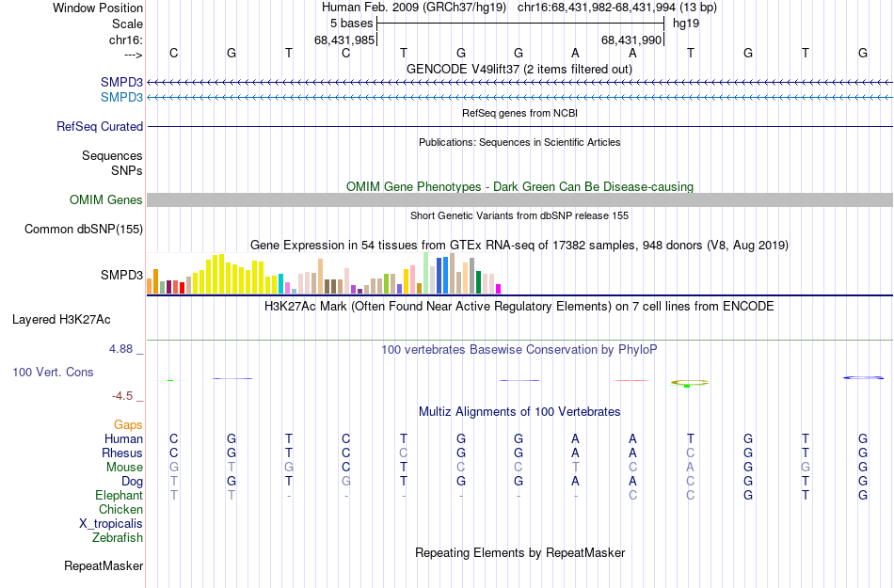The image size is (894, 588).
Task: Click the RefSeq Curated intron line
Action: (x=519, y=126)
